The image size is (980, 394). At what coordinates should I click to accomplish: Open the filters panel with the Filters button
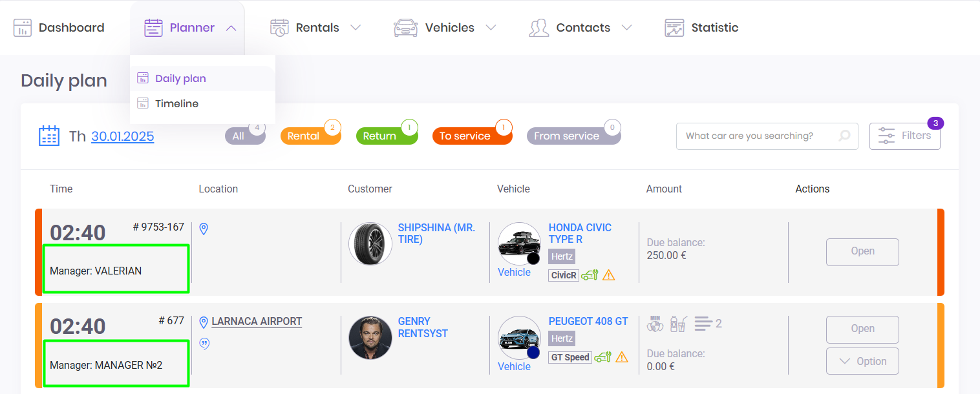tap(904, 136)
